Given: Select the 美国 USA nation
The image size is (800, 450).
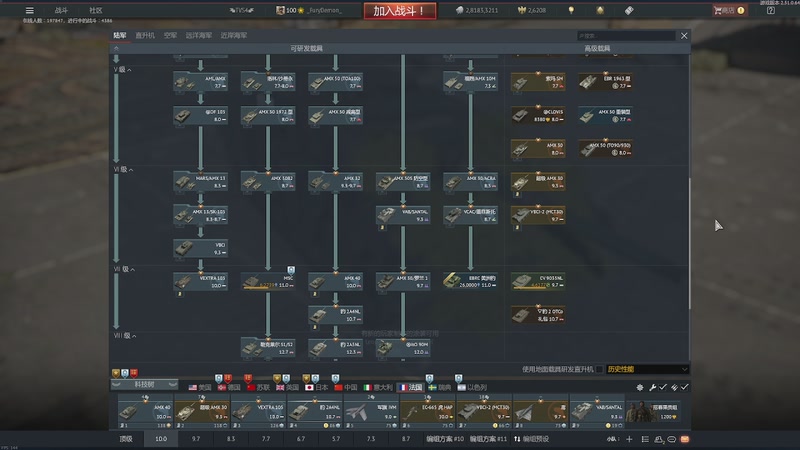Looking at the screenshot, I should pos(199,388).
